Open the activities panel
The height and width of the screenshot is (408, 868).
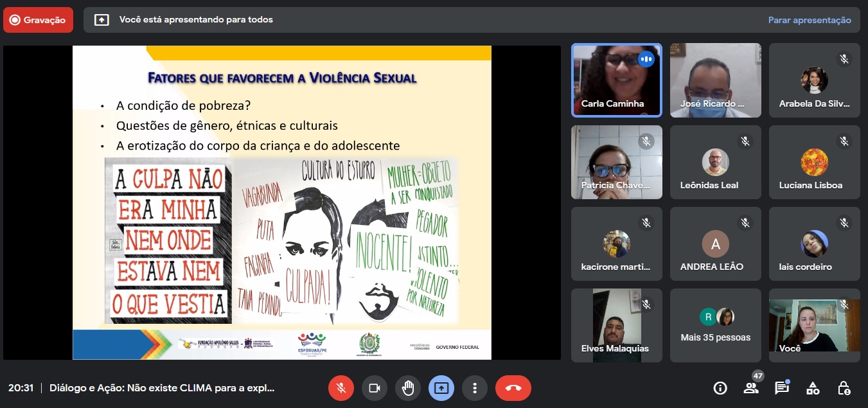click(813, 388)
